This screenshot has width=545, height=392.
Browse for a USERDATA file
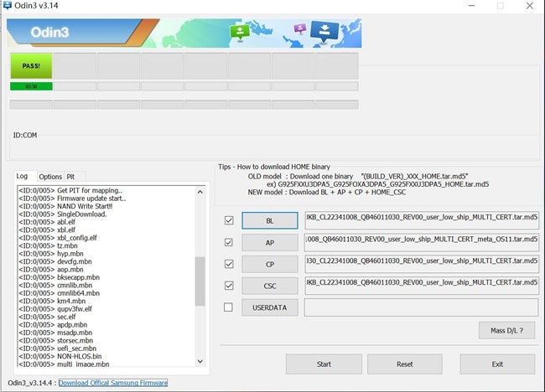(x=270, y=307)
